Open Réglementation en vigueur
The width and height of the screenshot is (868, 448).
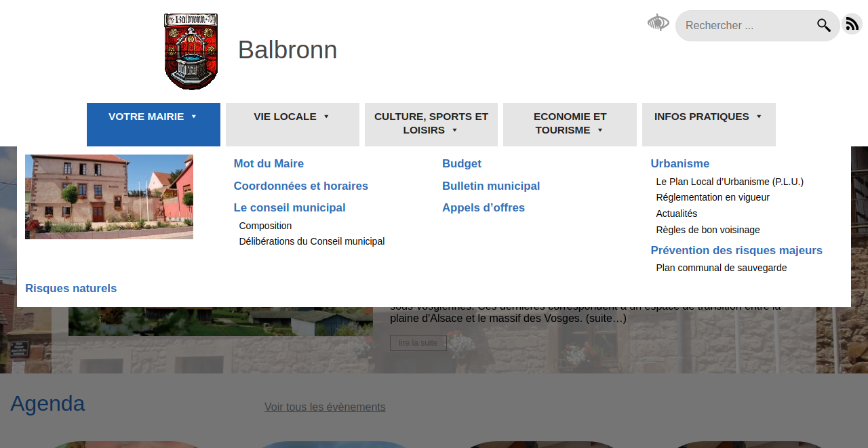[x=713, y=197]
